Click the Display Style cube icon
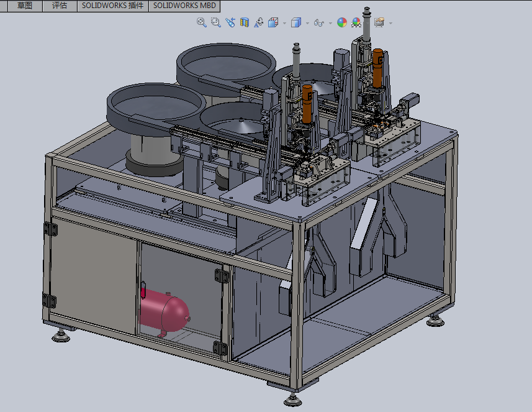Image resolution: width=532 pixels, height=412 pixels. tap(296, 22)
